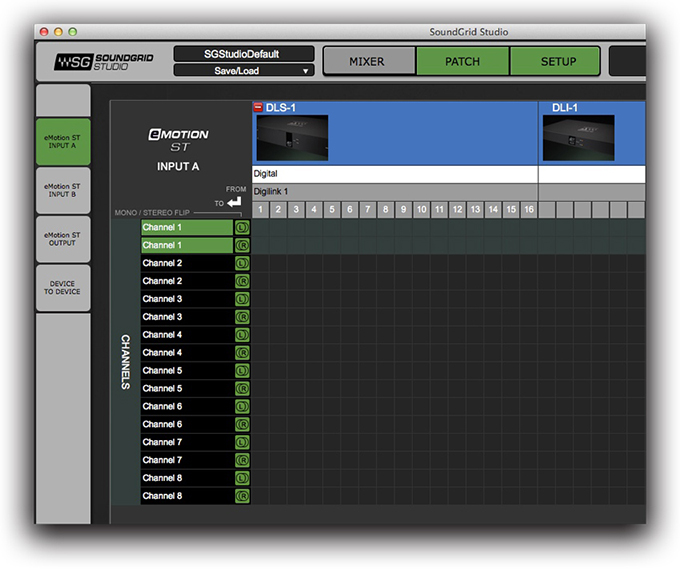Toggle flip L button on Channel 3

click(x=242, y=299)
